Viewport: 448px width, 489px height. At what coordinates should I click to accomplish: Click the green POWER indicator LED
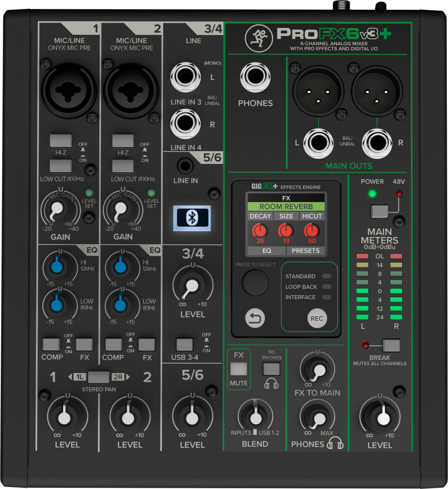point(372,194)
